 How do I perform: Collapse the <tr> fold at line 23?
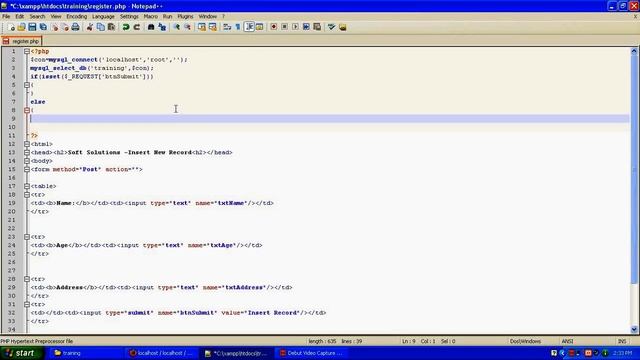[27, 237]
